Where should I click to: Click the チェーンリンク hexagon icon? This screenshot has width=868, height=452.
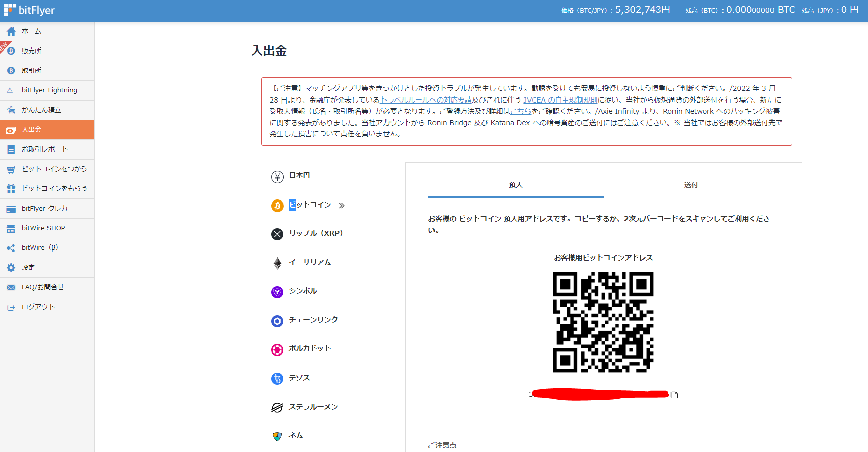point(277,321)
